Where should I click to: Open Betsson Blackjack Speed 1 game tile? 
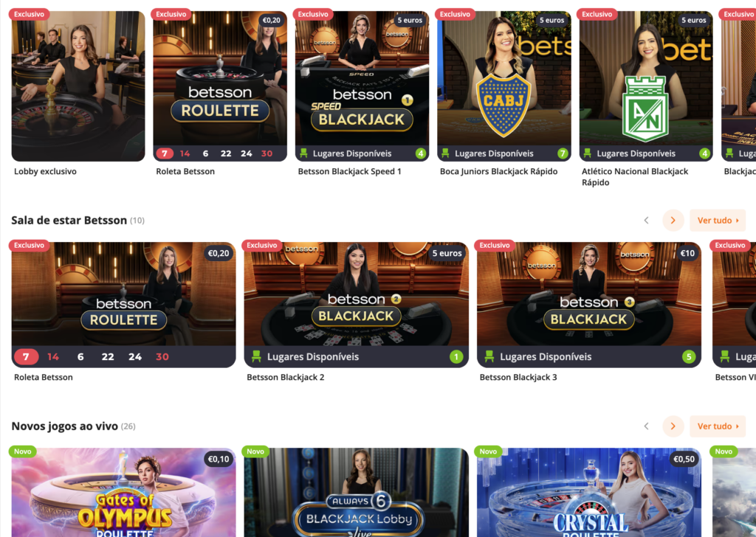coord(362,86)
